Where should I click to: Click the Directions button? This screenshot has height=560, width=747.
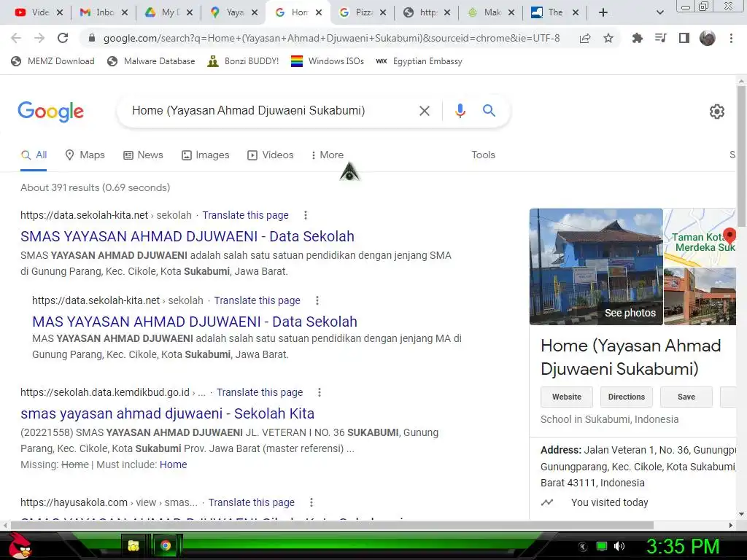[x=626, y=397]
